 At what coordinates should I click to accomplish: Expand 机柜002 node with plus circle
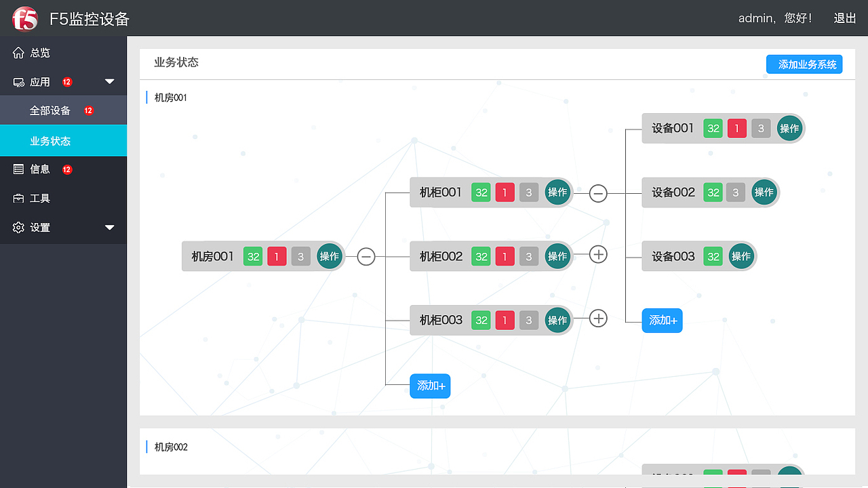click(x=598, y=254)
